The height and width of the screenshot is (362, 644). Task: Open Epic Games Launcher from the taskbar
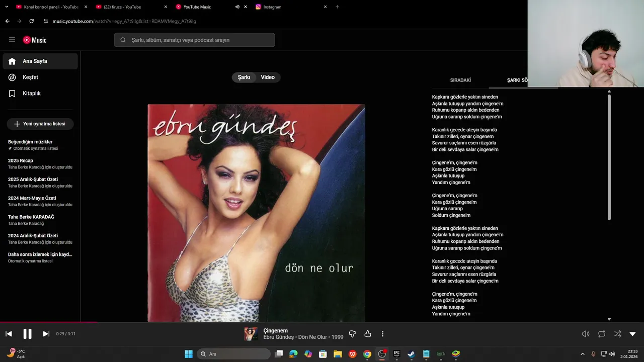(x=396, y=354)
